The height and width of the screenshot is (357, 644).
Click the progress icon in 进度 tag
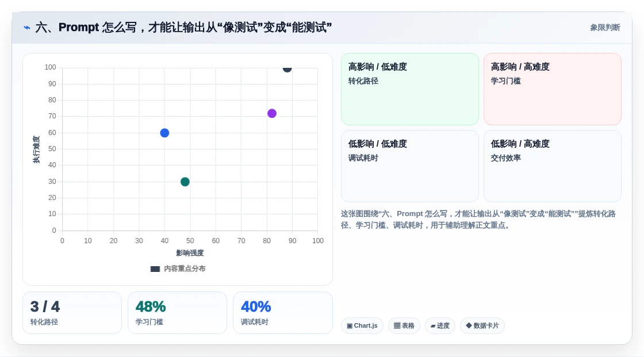[x=433, y=326]
